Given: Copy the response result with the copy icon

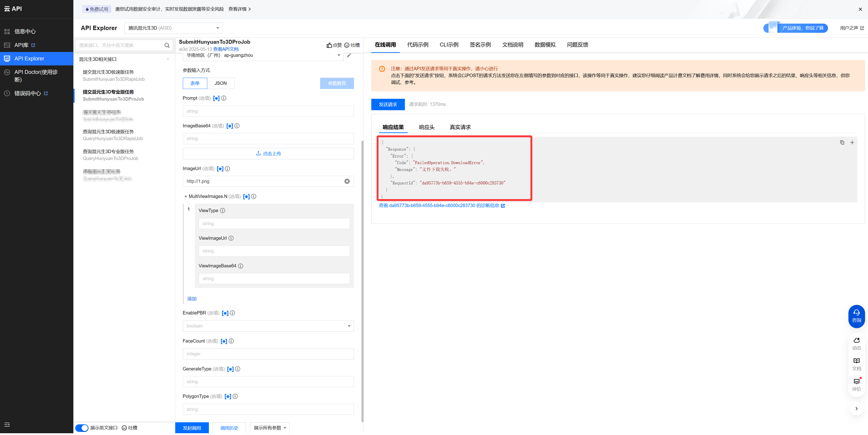Looking at the screenshot, I should click(x=842, y=142).
